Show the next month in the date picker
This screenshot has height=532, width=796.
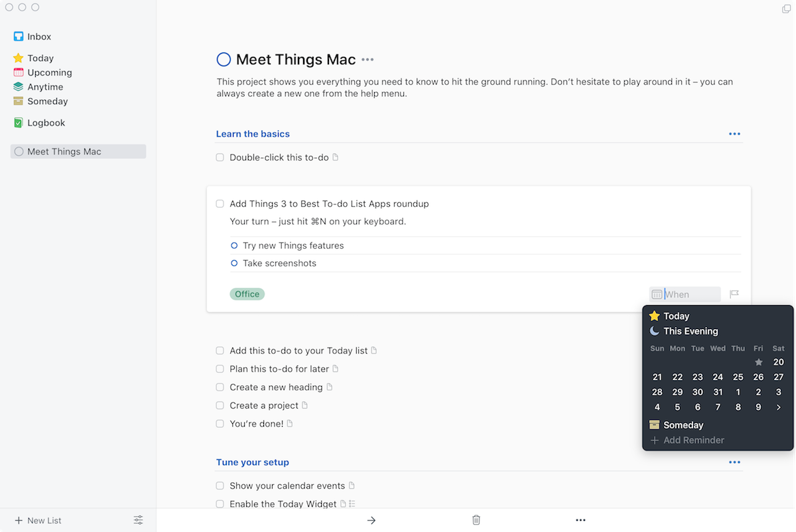coord(778,407)
